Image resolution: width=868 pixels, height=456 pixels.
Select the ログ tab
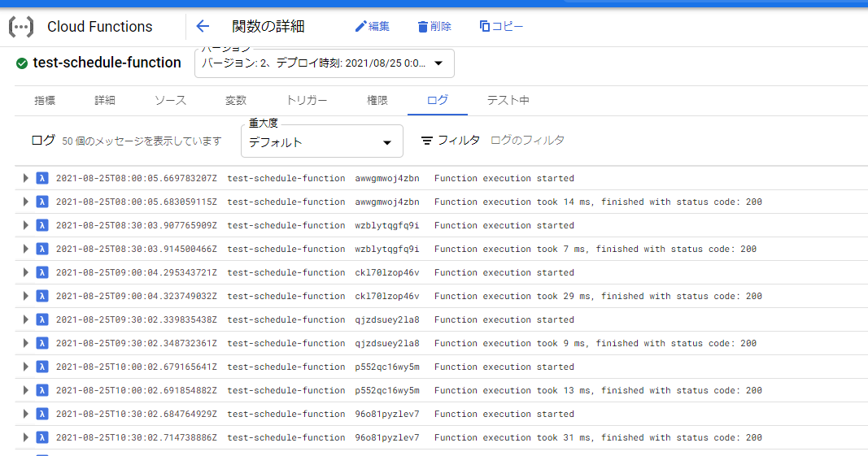[438, 100]
